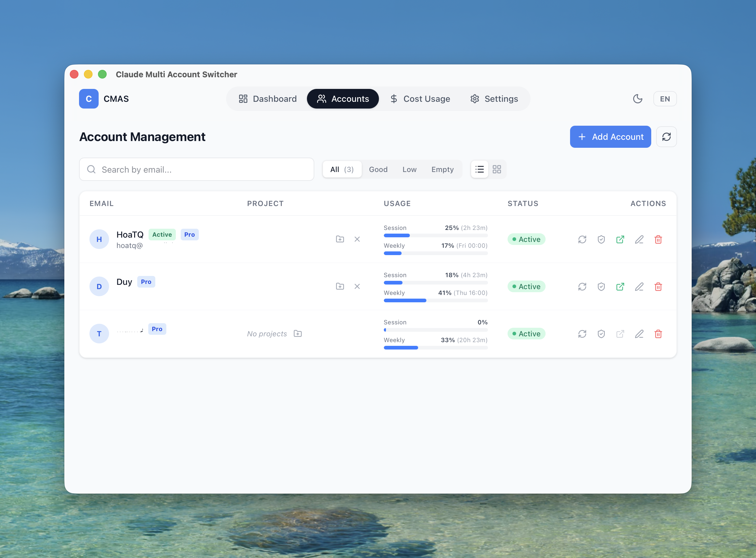
Task: Filter accounts by Low usage
Action: pos(409,169)
